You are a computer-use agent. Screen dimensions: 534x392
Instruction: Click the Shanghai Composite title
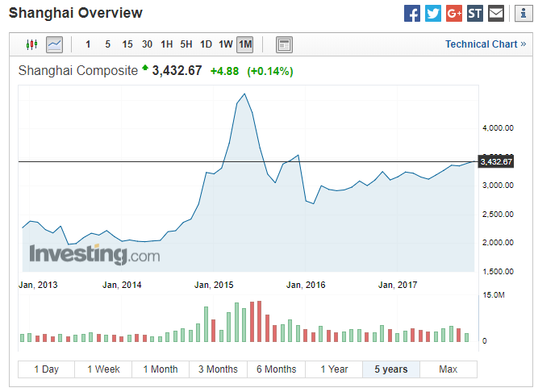(78, 71)
